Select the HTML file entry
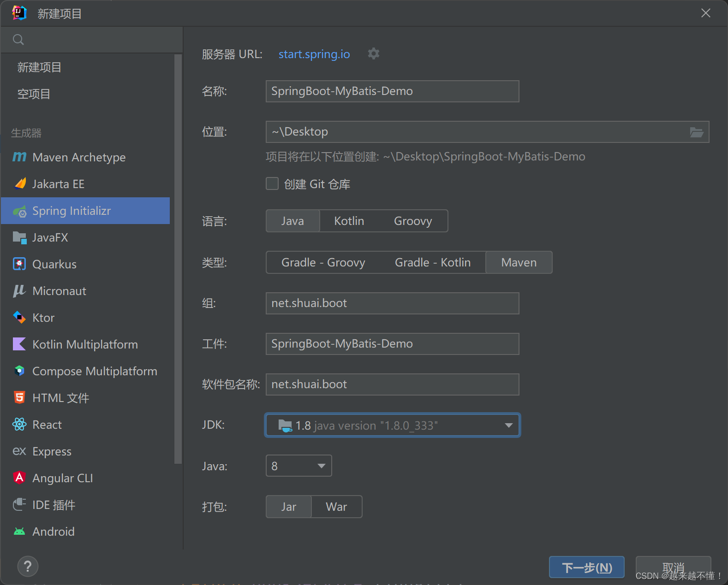 [x=86, y=398]
